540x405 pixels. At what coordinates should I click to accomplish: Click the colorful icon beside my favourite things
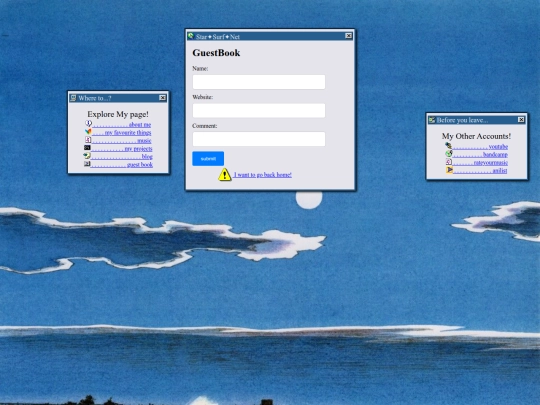[88, 132]
